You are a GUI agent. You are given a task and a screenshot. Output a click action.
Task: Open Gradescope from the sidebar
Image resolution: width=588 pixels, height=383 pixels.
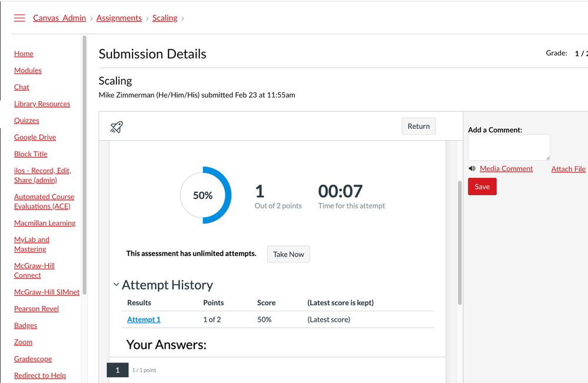coord(33,359)
